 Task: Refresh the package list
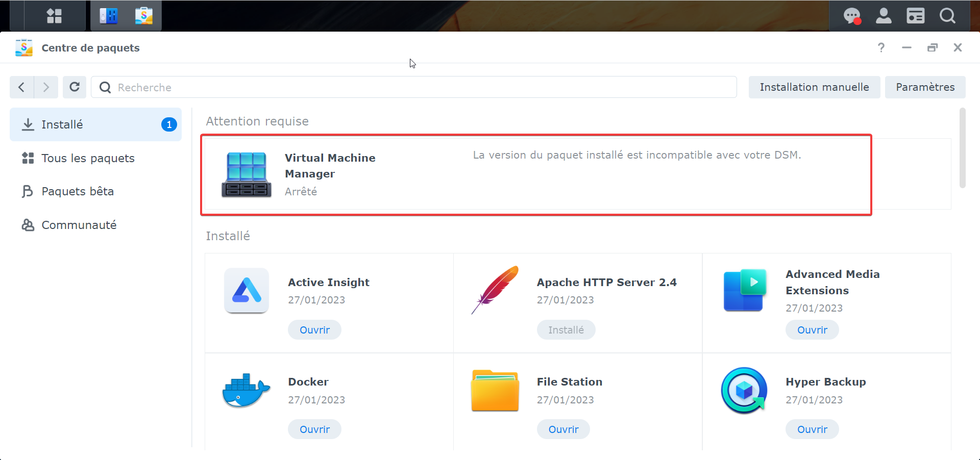75,87
